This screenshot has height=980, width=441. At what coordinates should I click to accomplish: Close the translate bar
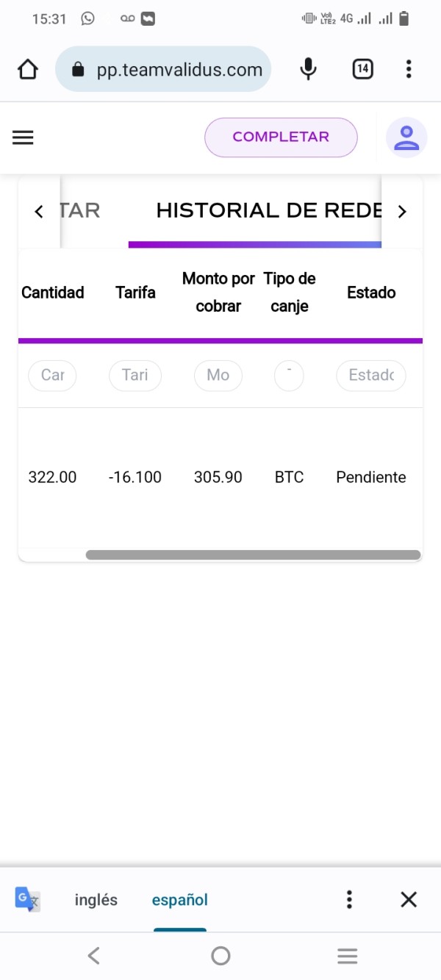pyautogui.click(x=409, y=899)
